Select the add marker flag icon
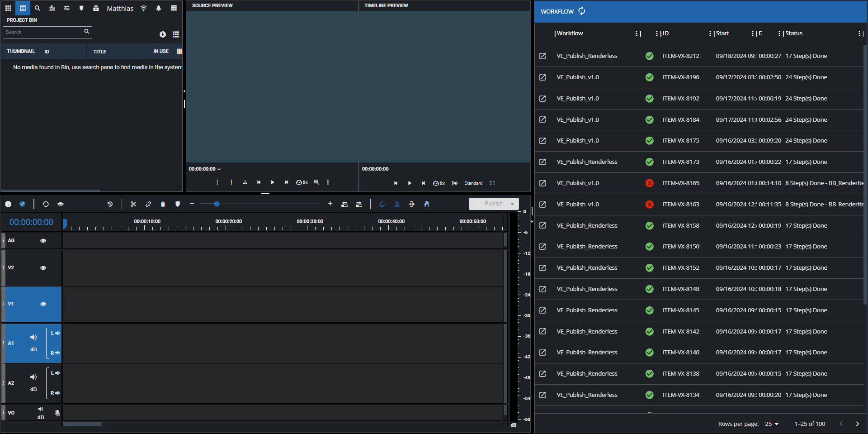This screenshot has width=868, height=434. 177,204
